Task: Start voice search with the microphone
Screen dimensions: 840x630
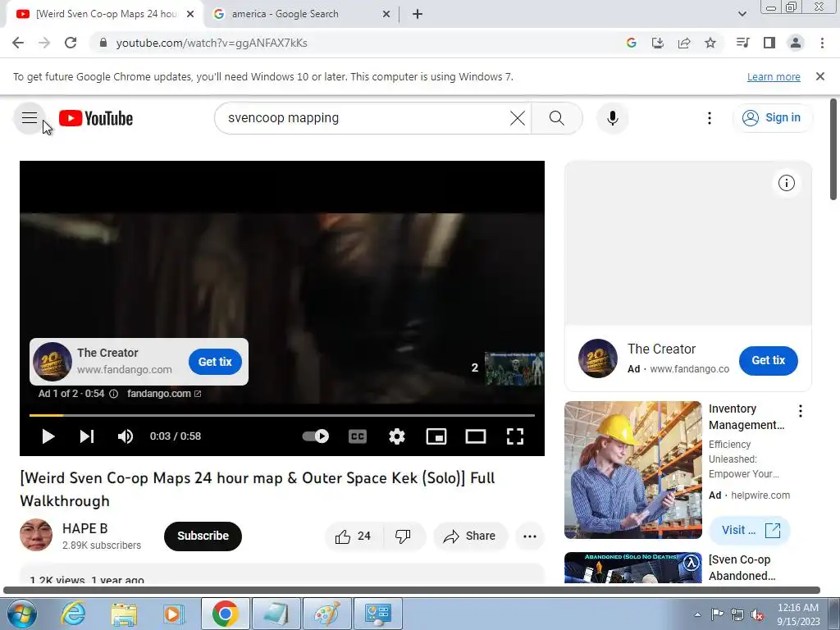Action: point(612,118)
